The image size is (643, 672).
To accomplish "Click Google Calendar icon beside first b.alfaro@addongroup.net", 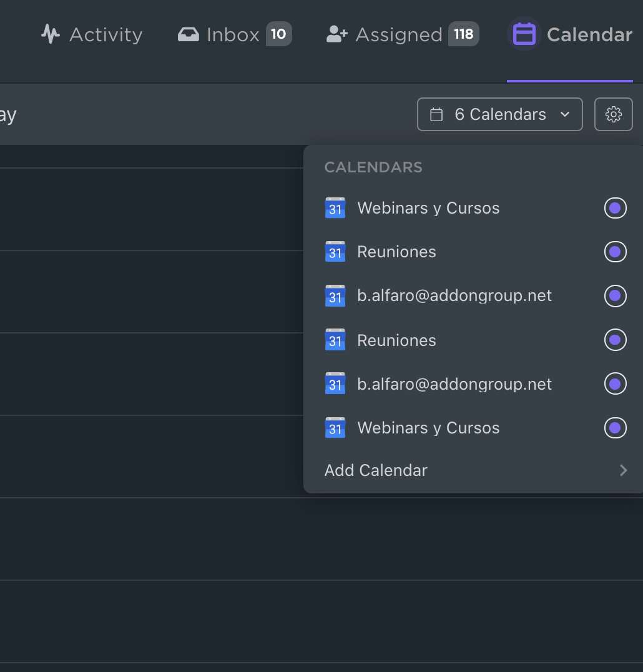I will [335, 295].
